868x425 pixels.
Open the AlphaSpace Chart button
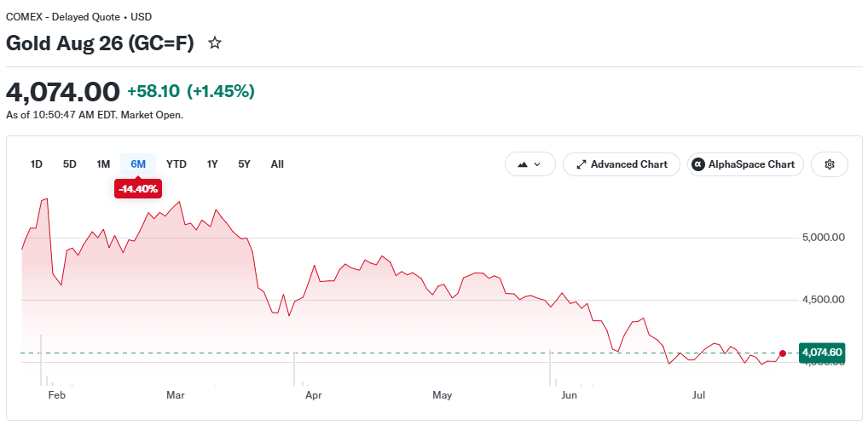click(745, 164)
